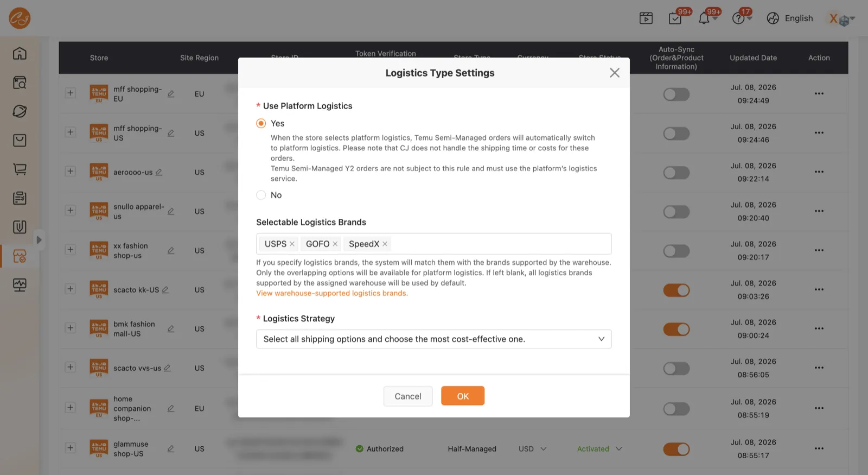Edit the home companion shop store name

tap(171, 408)
